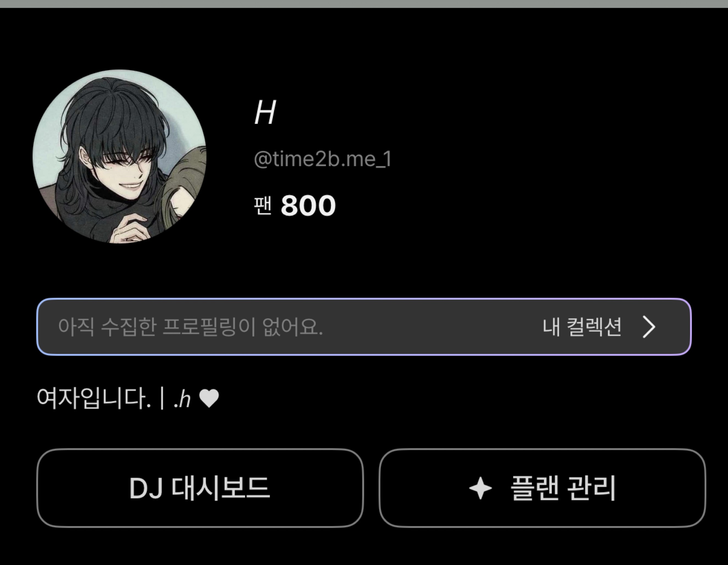The height and width of the screenshot is (565, 728).
Task: Click the gray bar at the top edge
Action: click(x=364, y=4)
